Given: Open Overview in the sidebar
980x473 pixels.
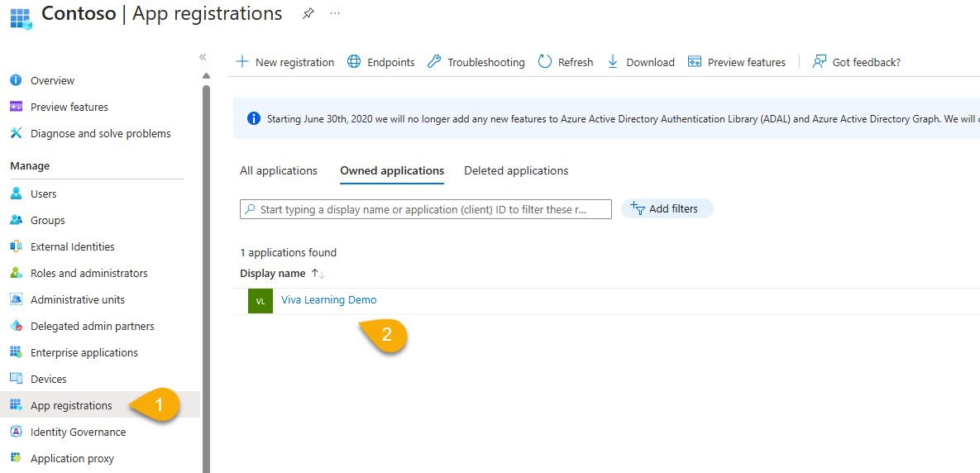Looking at the screenshot, I should pos(52,80).
